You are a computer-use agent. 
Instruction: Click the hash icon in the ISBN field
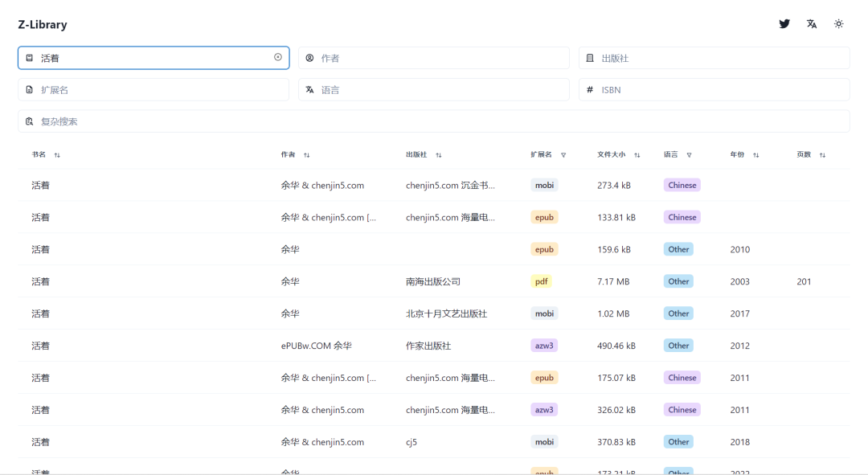coord(589,89)
